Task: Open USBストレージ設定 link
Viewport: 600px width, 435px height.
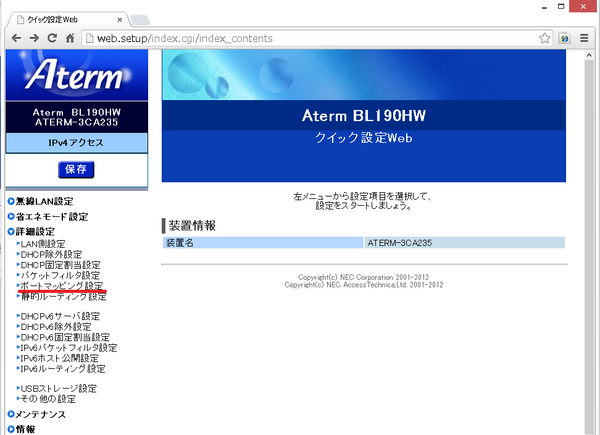Action: pyautogui.click(x=58, y=388)
